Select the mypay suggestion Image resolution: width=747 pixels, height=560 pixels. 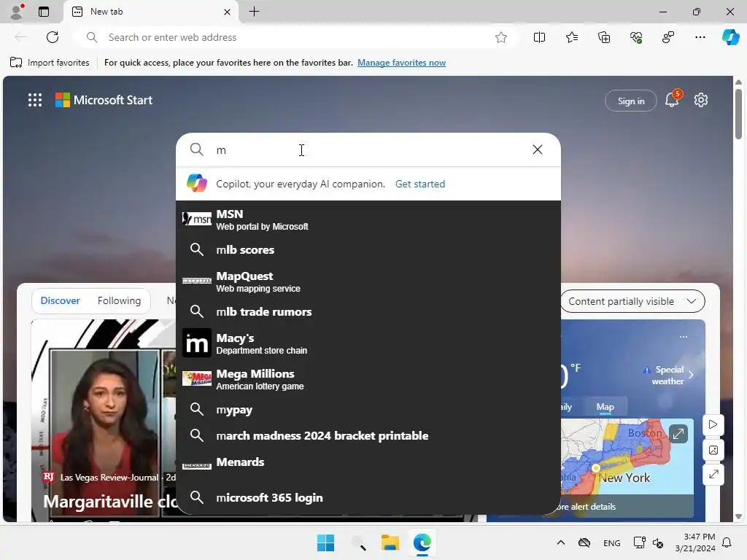368,409
